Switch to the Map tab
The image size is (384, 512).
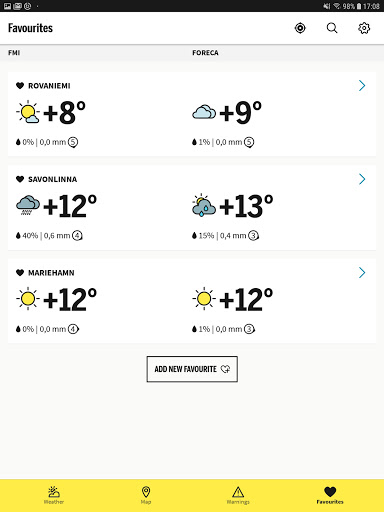(x=146, y=495)
